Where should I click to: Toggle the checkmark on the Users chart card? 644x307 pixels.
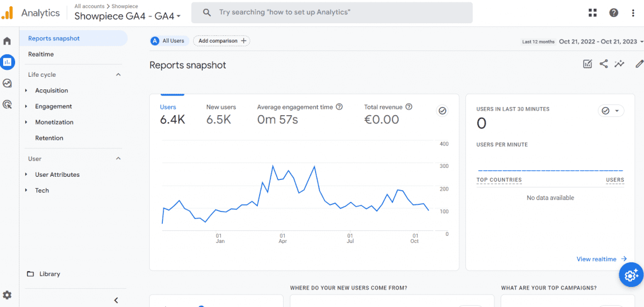(442, 111)
